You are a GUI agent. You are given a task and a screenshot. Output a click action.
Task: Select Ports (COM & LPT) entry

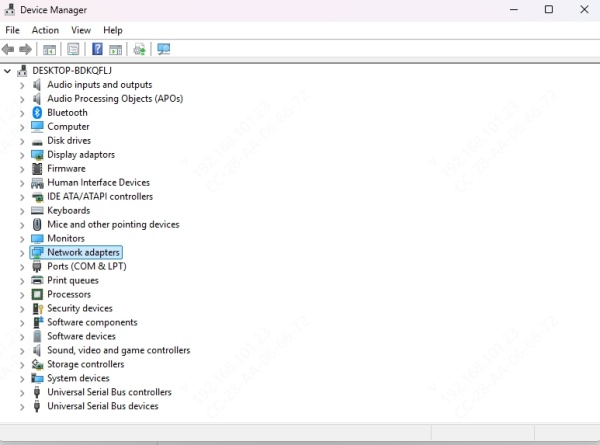pos(86,267)
